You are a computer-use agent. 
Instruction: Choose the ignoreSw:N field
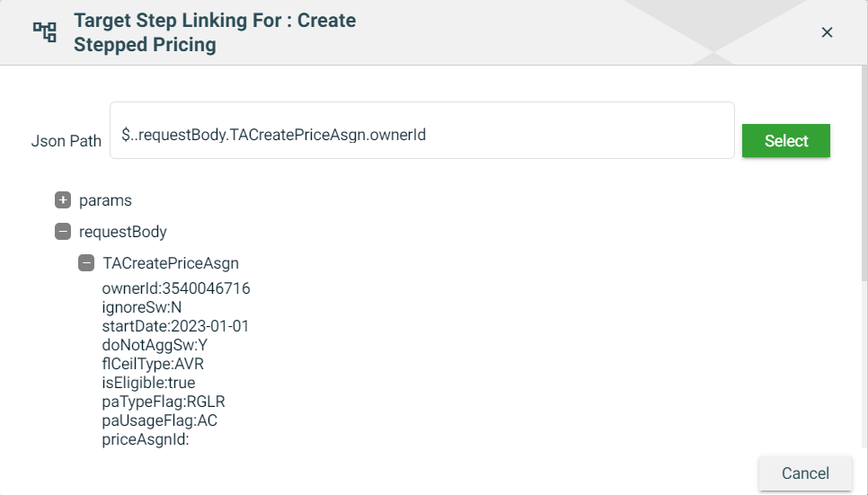point(142,307)
